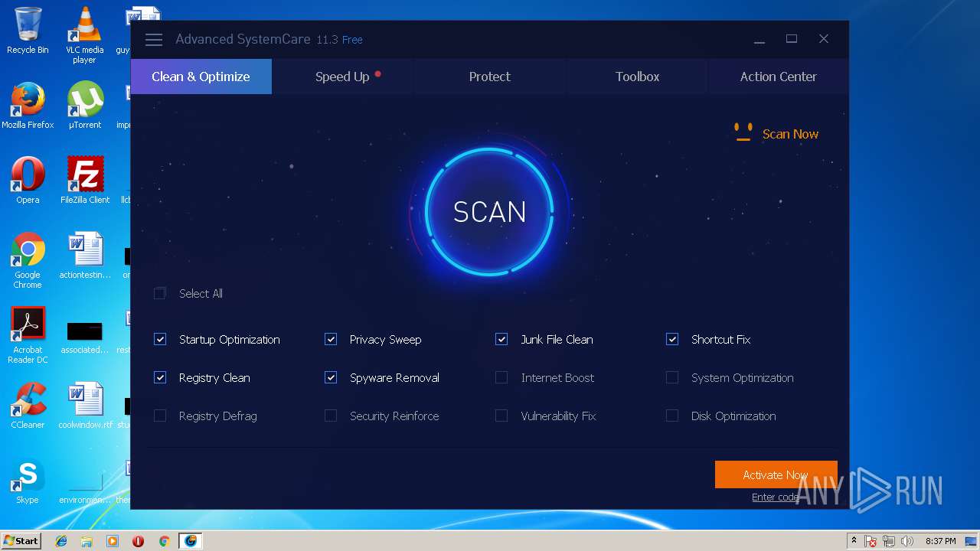Open the Action Center tab
Viewport: 980px width, 551px height.
[x=778, y=77]
